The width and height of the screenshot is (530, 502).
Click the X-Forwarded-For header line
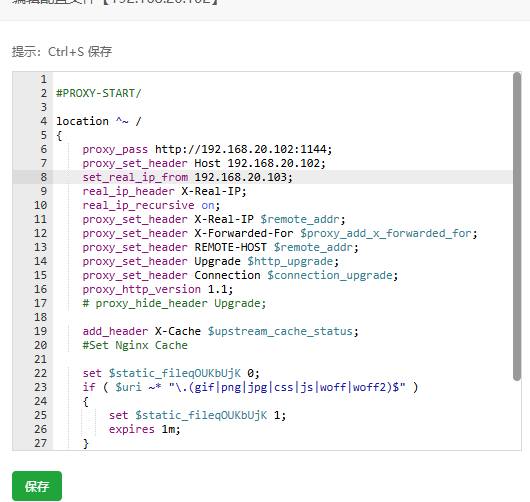click(280, 233)
